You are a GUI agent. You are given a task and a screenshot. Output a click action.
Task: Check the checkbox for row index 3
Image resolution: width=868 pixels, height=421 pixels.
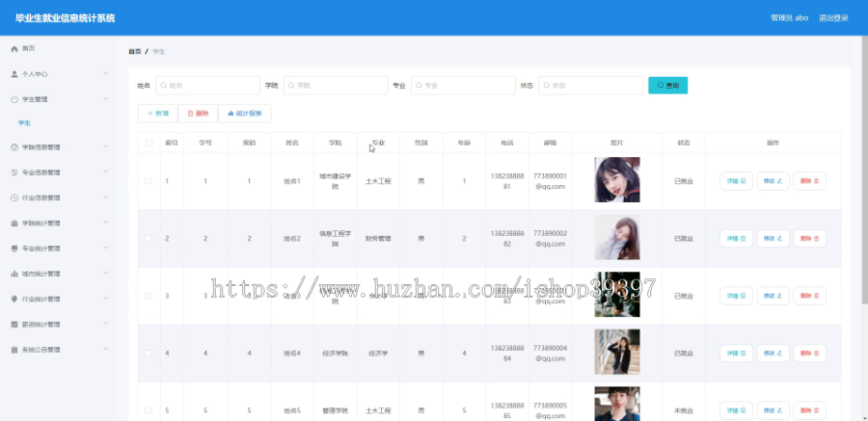(149, 296)
